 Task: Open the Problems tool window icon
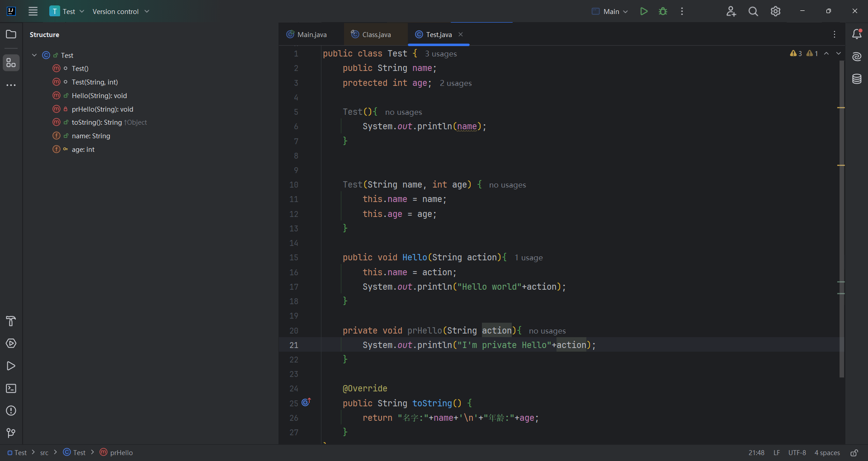pos(11,411)
